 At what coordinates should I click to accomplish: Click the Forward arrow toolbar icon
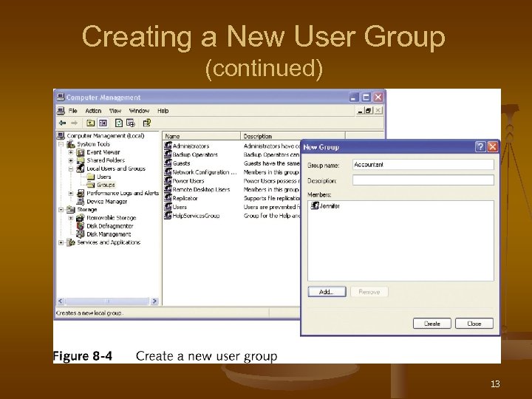[74, 123]
